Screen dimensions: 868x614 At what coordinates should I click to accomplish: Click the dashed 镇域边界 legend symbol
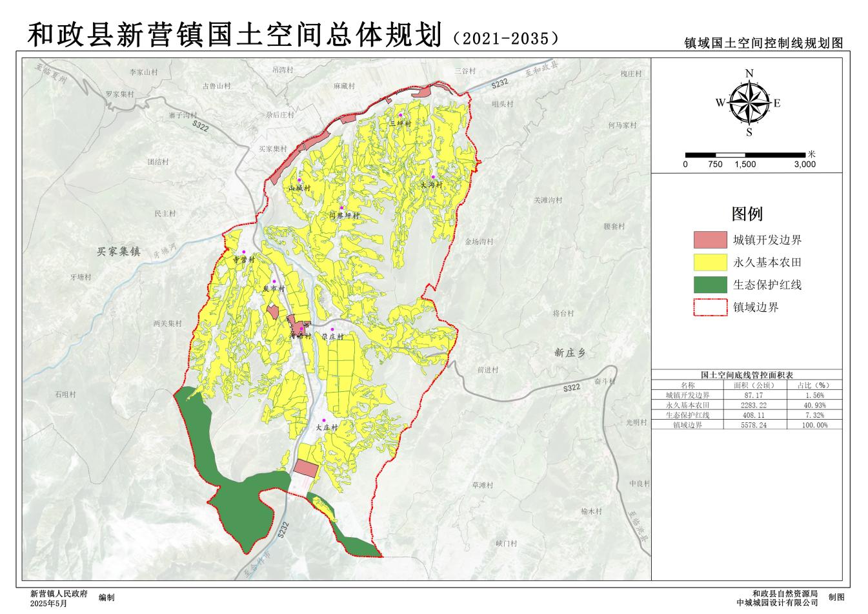tap(710, 307)
